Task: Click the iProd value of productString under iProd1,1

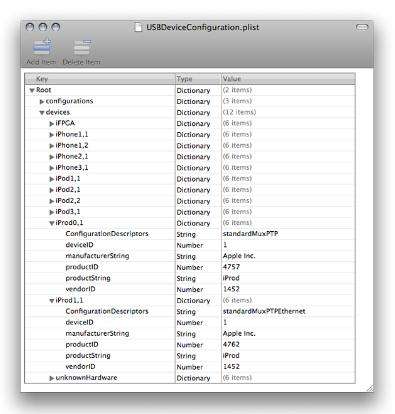Action: [231, 356]
